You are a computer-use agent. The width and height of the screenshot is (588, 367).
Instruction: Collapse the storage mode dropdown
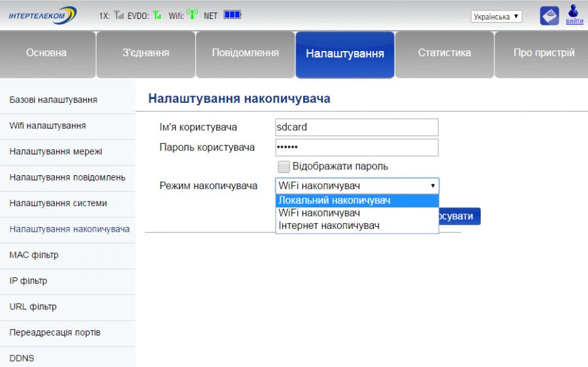[x=357, y=186]
